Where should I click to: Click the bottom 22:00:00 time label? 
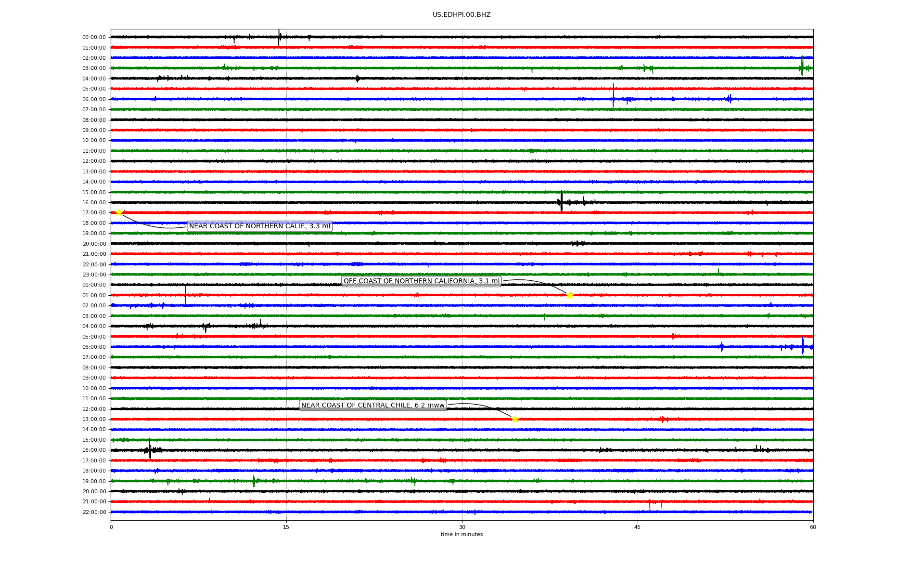(94, 512)
